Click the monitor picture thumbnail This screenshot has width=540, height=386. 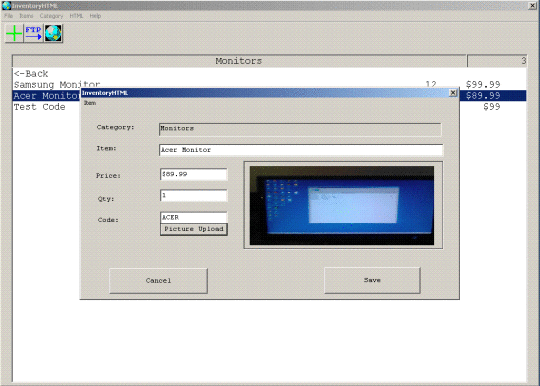pyautogui.click(x=342, y=206)
